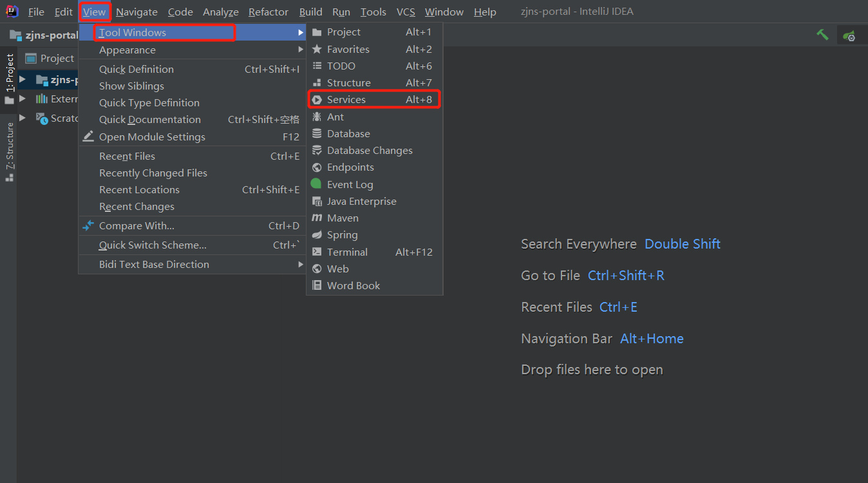Expand the Appearance submenu
868x483 pixels.
click(x=192, y=50)
